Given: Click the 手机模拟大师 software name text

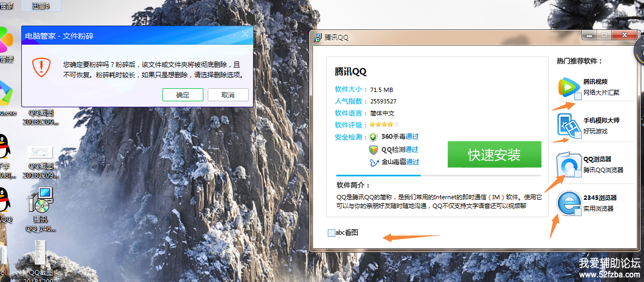Looking at the screenshot, I should pyautogui.click(x=601, y=120).
